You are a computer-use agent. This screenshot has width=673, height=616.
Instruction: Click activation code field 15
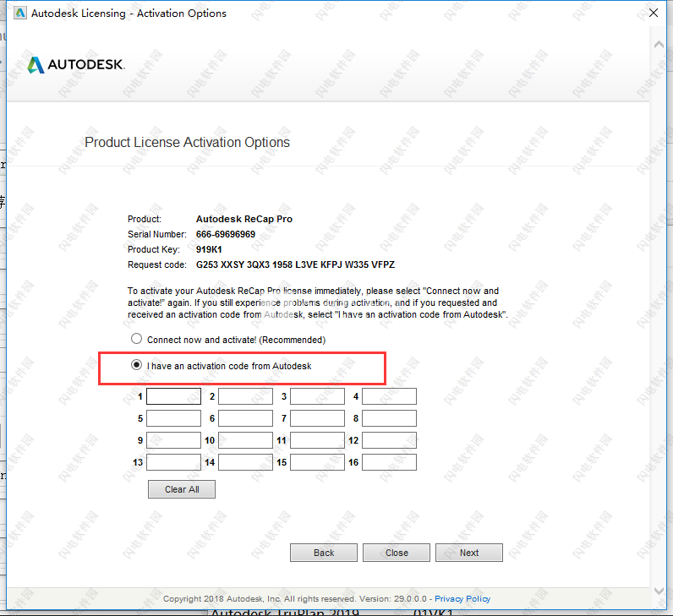pyautogui.click(x=317, y=462)
